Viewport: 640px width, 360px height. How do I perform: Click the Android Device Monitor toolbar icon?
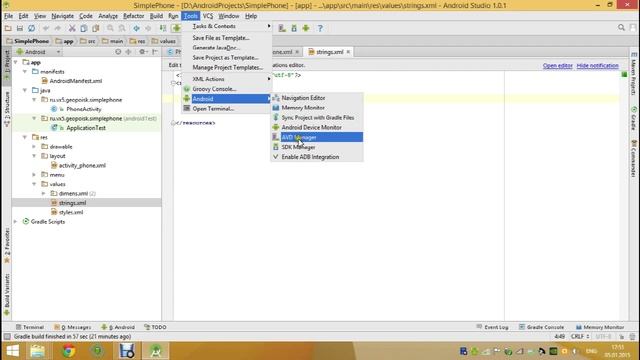pos(306,28)
